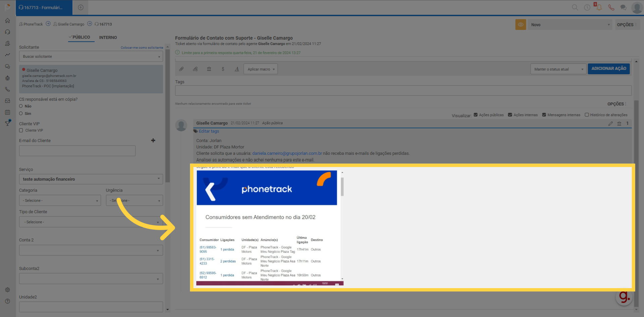Open the trophy icon in the sidebar
Screen dimensions: 644x317
7,123
